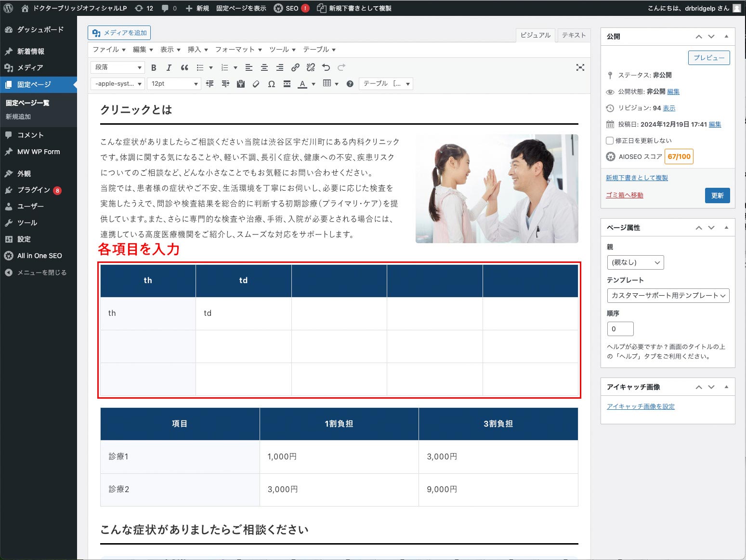The image size is (746, 560).
Task: Open the テーブル style dropdown in toolbar
Action: tap(386, 84)
